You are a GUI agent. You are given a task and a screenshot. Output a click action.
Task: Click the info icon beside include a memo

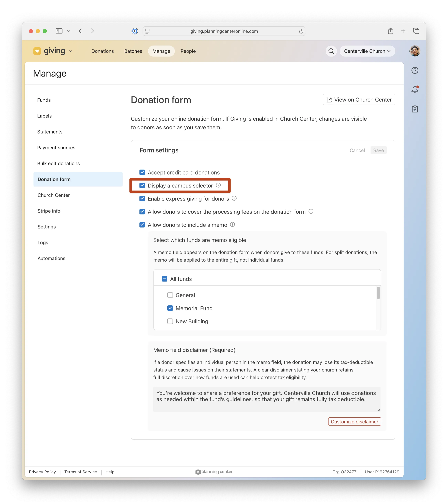(x=232, y=224)
